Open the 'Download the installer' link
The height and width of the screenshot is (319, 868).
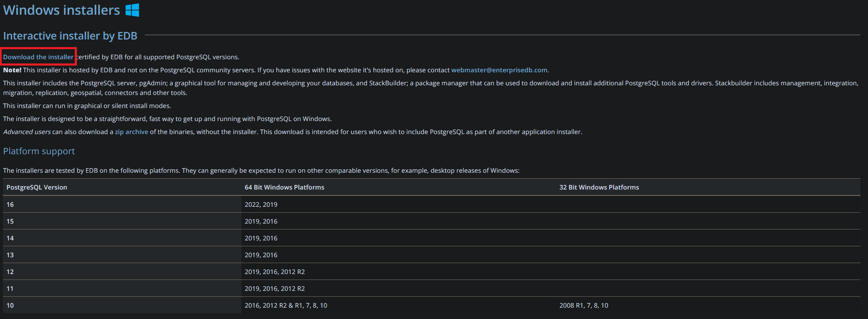coord(38,57)
